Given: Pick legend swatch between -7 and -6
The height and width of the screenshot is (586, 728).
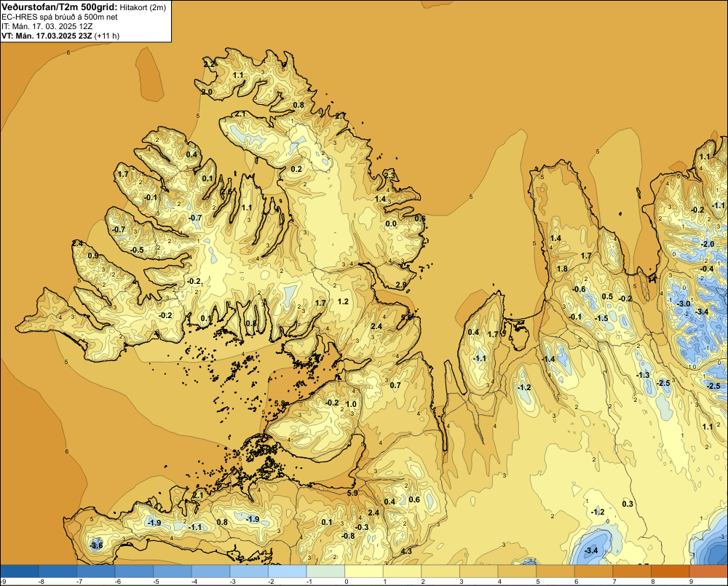Looking at the screenshot, I should click(96, 571).
